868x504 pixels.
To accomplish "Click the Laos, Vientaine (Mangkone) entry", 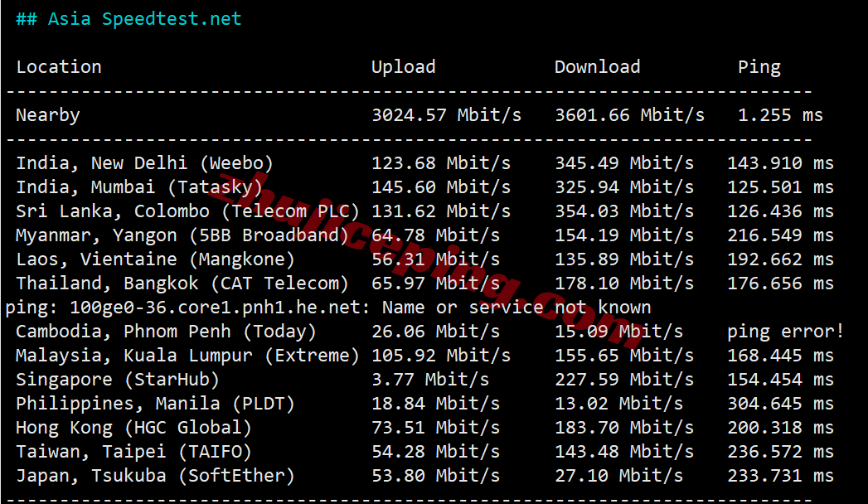I will point(155,259).
